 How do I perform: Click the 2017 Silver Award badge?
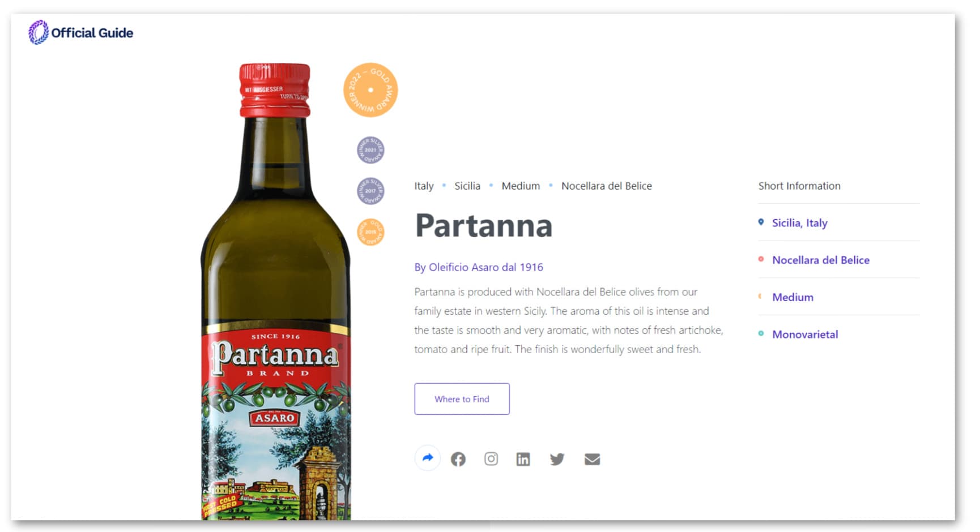coord(370,191)
